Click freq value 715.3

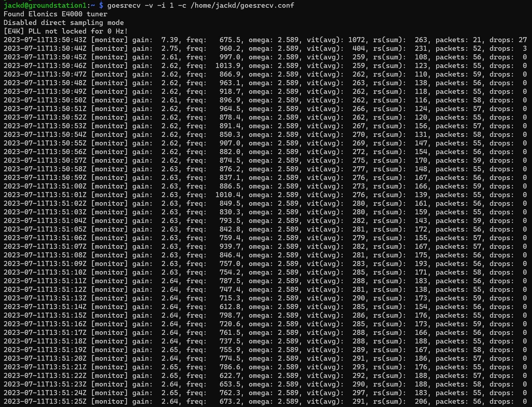pyautogui.click(x=230, y=298)
